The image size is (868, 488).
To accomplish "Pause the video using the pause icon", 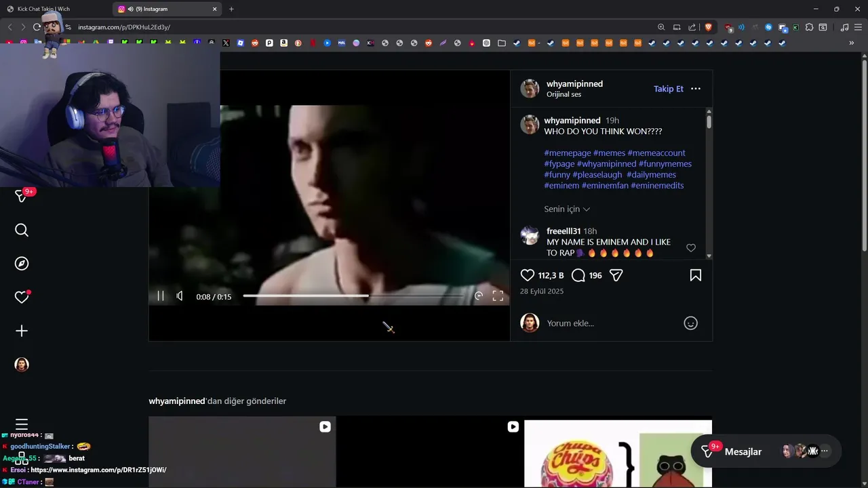I will click(161, 296).
